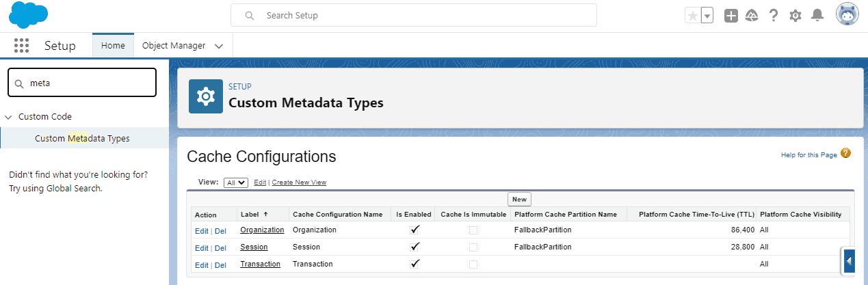Toggle Cache Is Immutable for Session
Image resolution: width=868 pixels, height=285 pixels.
(473, 247)
